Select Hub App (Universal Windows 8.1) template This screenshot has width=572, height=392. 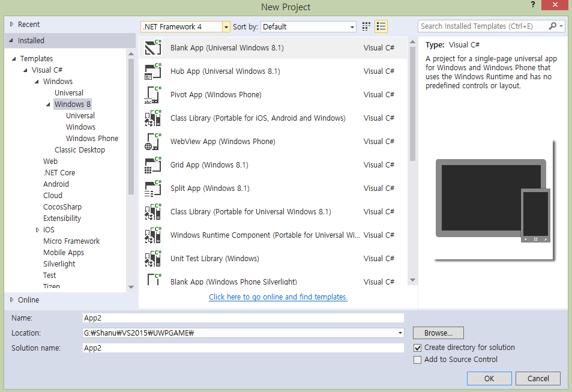click(x=273, y=71)
